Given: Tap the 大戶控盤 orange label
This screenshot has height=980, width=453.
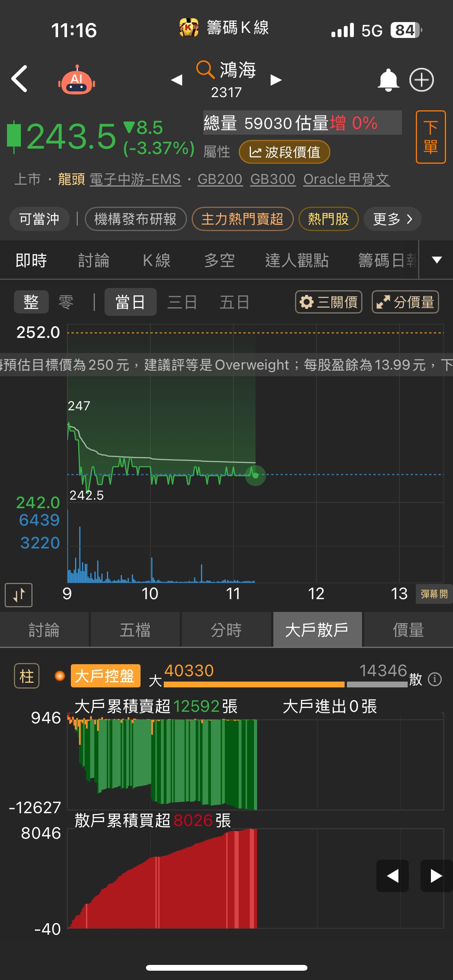Looking at the screenshot, I should click(x=105, y=676).
